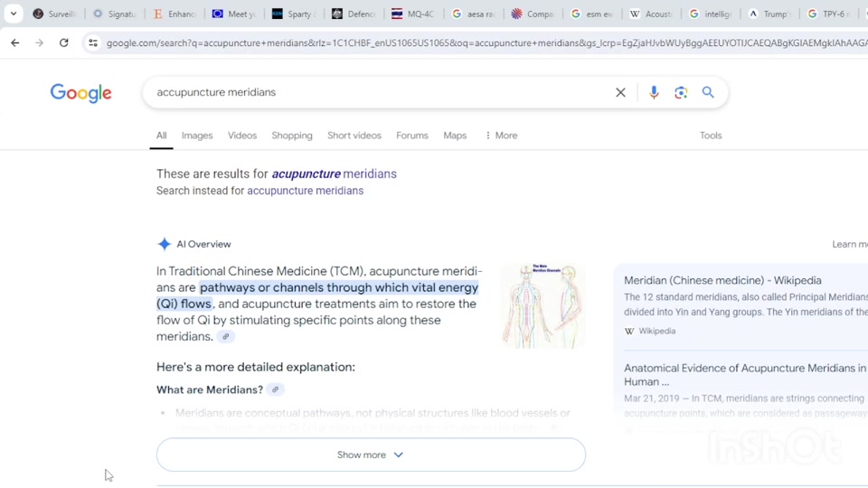This screenshot has height=488, width=868.
Task: Open the Tools filter button
Action: pos(711,136)
